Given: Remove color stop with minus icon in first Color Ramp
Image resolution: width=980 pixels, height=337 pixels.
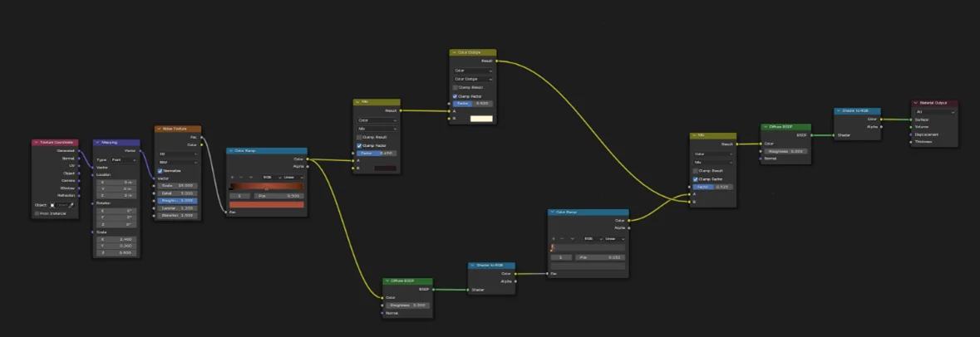Looking at the screenshot, I should click(240, 177).
